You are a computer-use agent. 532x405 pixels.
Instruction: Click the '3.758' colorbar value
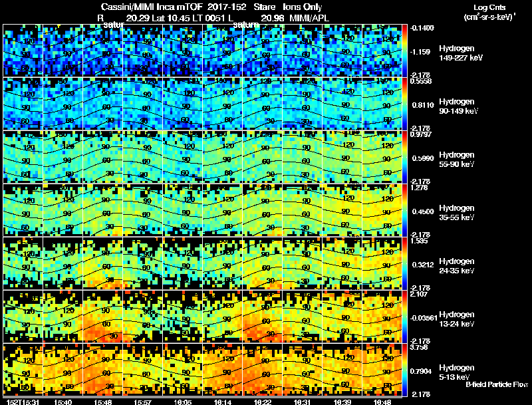(419, 347)
